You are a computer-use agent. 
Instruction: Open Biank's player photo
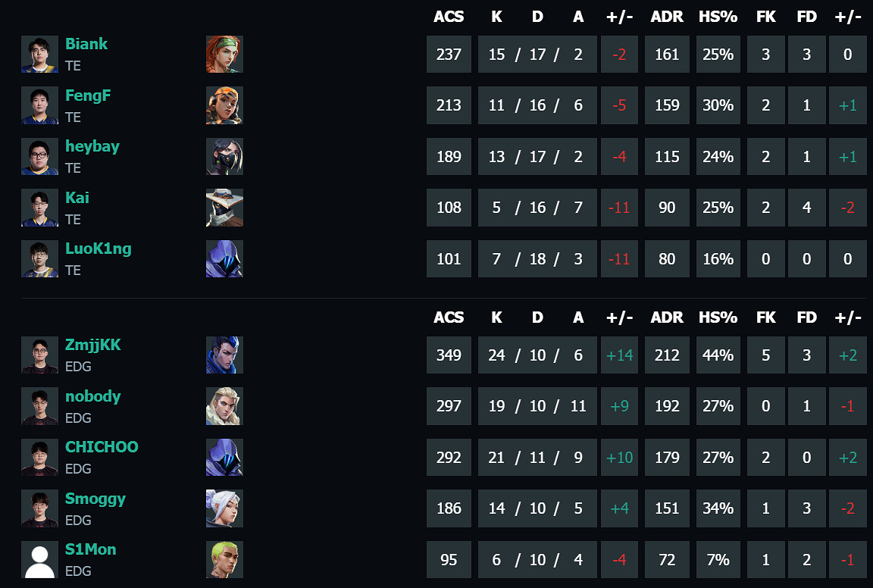point(39,55)
